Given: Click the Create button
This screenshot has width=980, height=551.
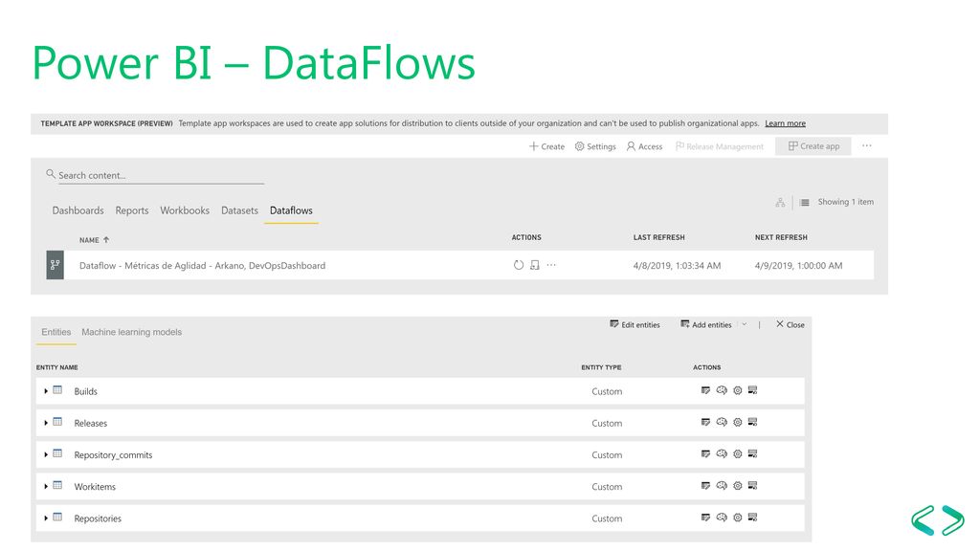Looking at the screenshot, I should (546, 146).
